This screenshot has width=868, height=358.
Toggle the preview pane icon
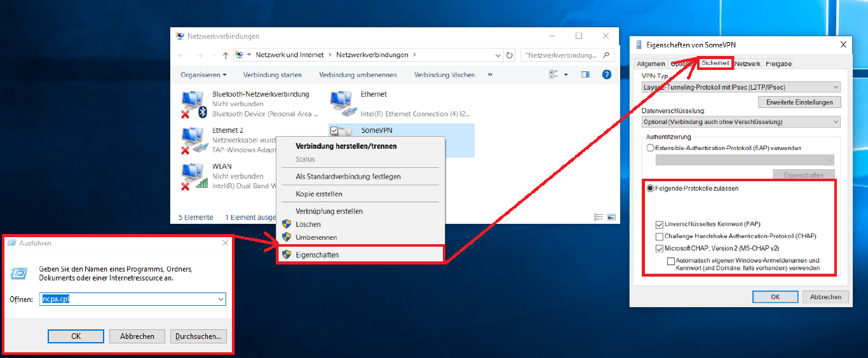pos(585,74)
